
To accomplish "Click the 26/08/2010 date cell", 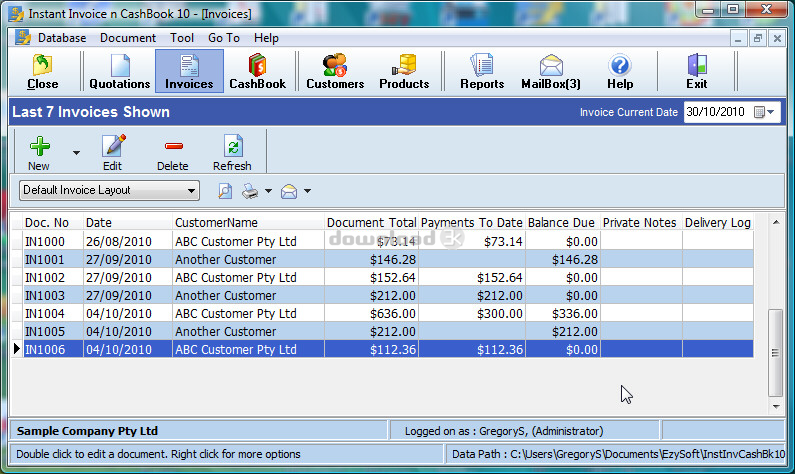I will coord(128,241).
